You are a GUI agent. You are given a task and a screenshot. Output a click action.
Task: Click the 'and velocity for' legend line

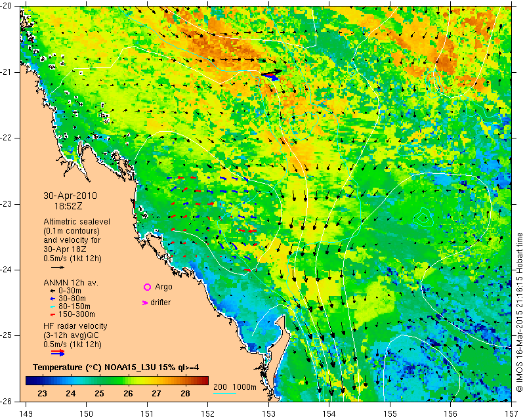tap(72, 240)
